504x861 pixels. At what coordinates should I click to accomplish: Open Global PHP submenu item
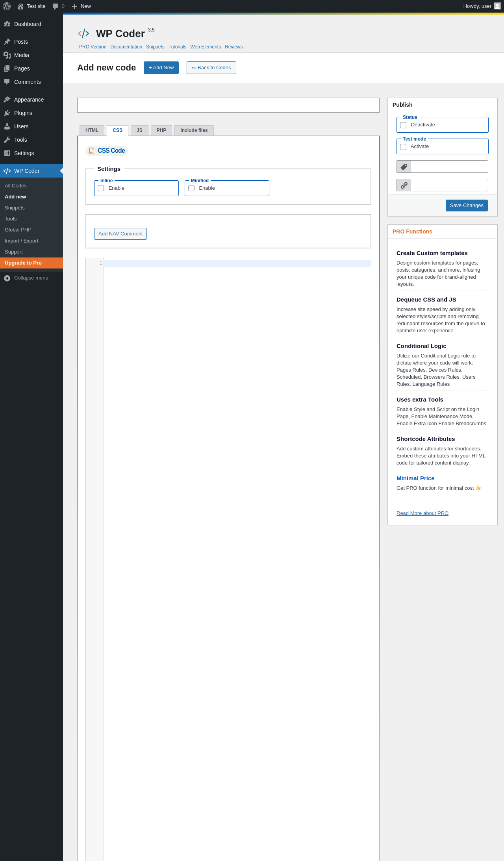coord(31,230)
